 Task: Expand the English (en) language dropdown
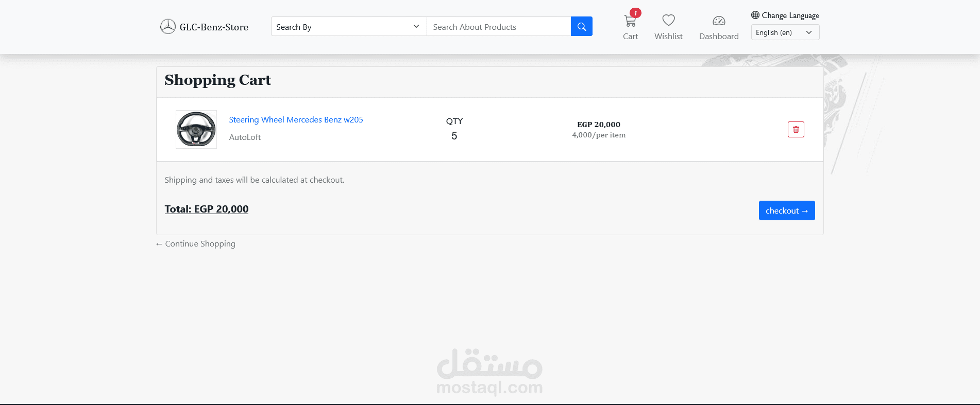pos(785,32)
